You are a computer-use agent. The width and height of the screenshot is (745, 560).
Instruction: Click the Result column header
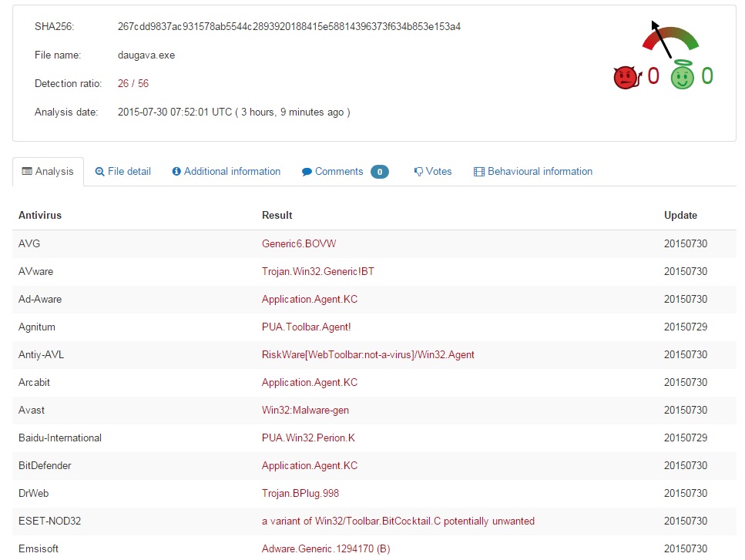pos(277,215)
